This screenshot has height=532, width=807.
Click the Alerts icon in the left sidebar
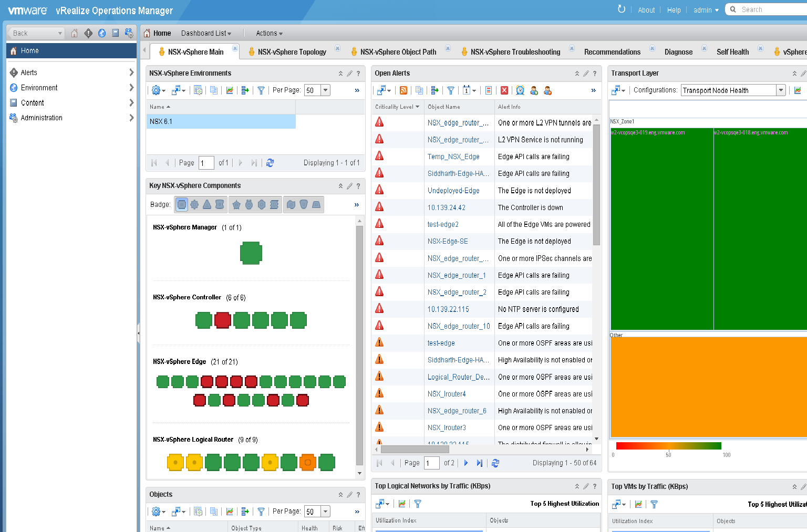[x=14, y=72]
